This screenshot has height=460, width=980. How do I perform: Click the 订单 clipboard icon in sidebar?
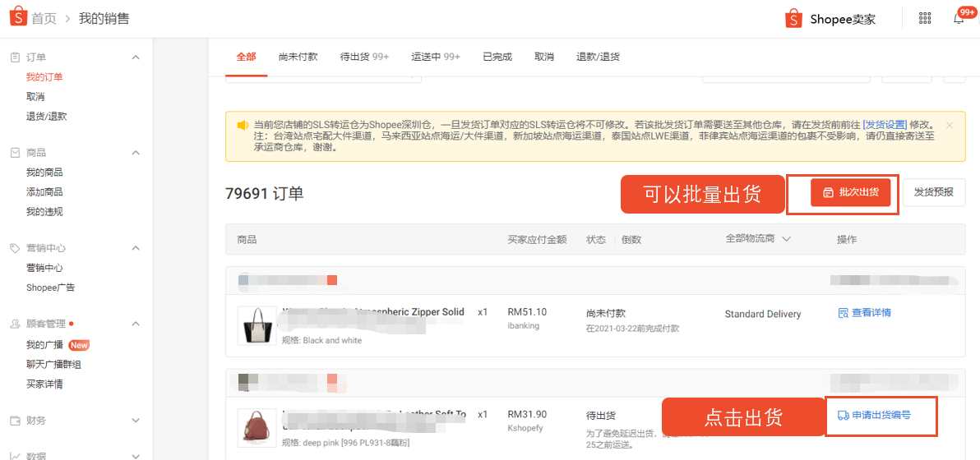[16, 57]
